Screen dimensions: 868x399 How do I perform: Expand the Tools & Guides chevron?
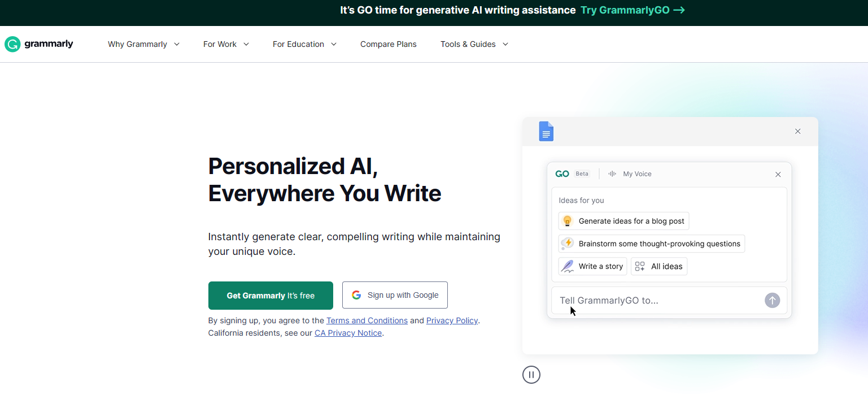coord(505,44)
